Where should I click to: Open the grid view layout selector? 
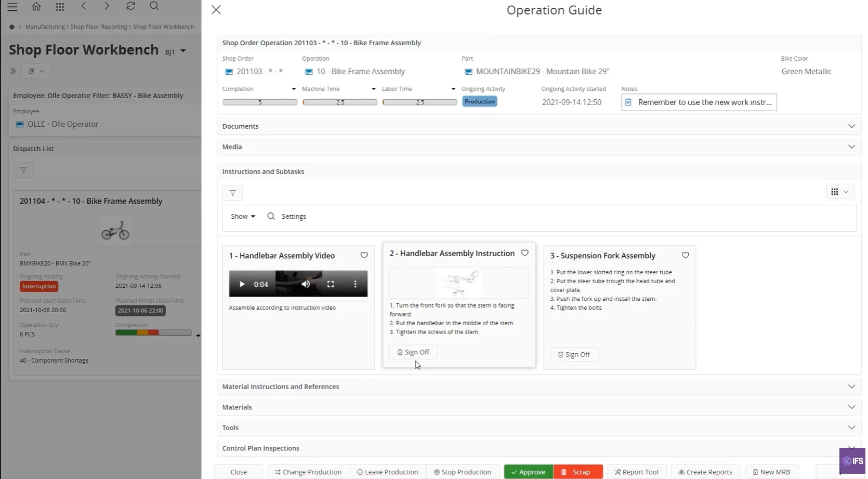click(839, 192)
